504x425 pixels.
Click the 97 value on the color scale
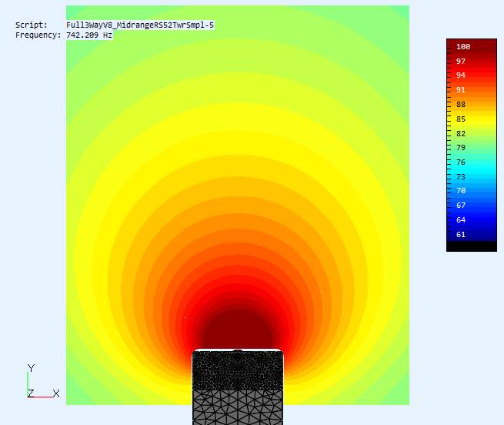461,61
